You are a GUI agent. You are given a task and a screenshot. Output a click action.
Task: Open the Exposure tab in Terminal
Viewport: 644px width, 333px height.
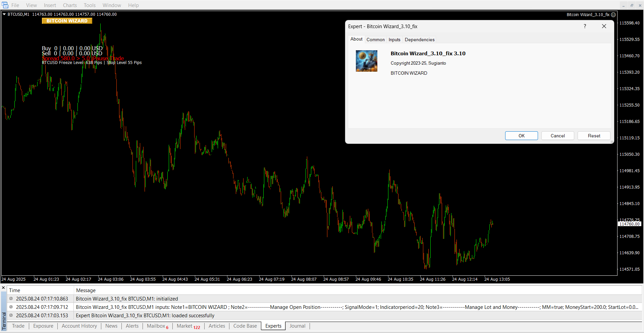click(x=43, y=326)
